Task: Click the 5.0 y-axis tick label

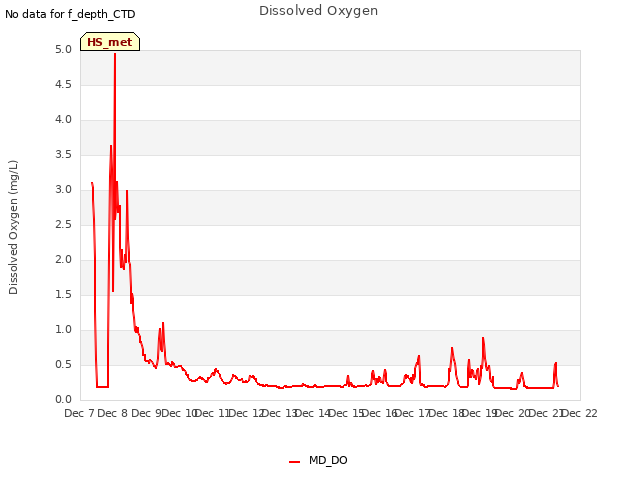Action: [x=63, y=49]
